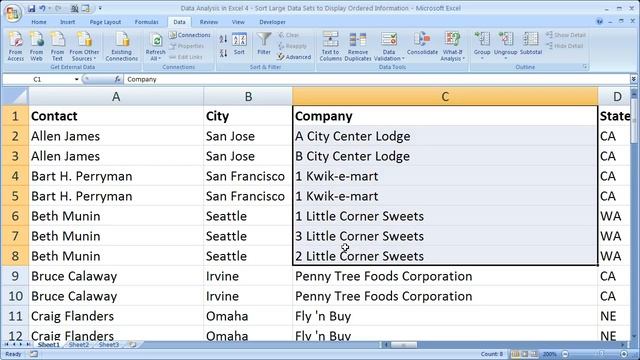Screen dimensions: 640x360
Task: Switch to Normal view in status bar
Action: pyautogui.click(x=516, y=354)
